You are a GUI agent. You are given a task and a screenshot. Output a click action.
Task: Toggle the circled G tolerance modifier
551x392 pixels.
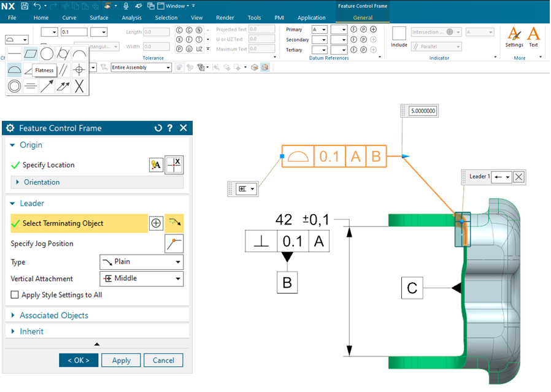point(189,30)
